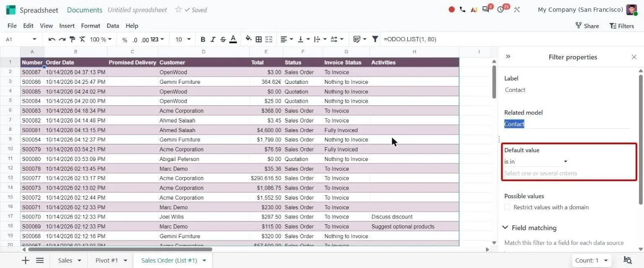644x268 pixels.
Task: Open the cell borders tool
Action: 259,39
